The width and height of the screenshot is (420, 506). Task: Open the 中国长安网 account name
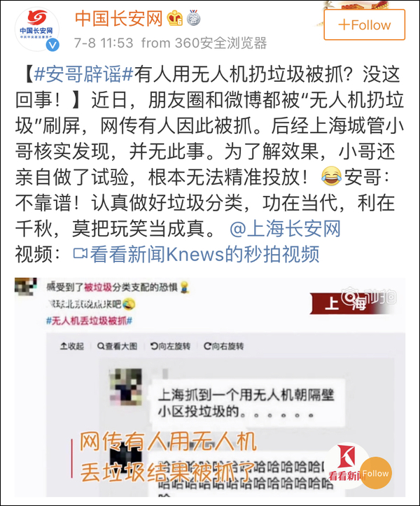118,18
